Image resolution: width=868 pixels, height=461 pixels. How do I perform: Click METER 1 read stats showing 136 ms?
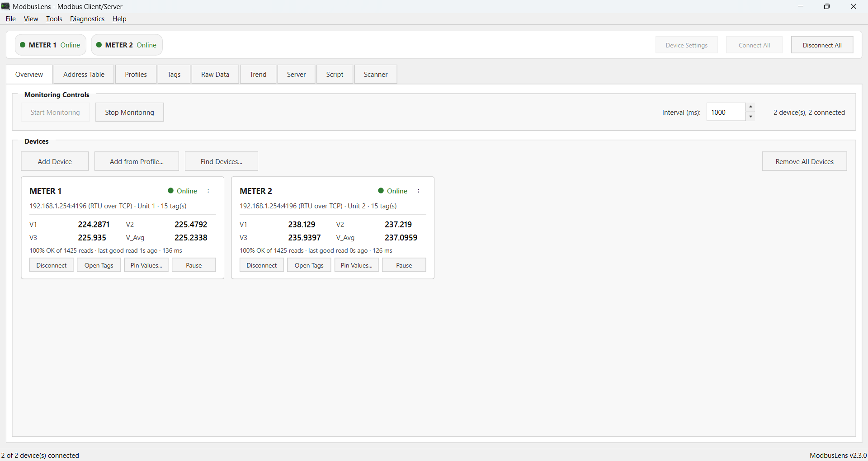pos(106,250)
